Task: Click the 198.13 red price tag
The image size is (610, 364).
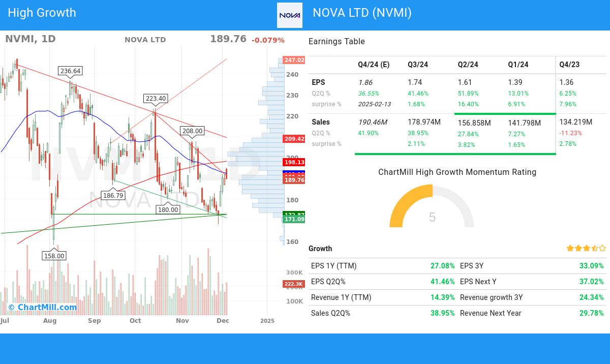Action: pyautogui.click(x=294, y=162)
